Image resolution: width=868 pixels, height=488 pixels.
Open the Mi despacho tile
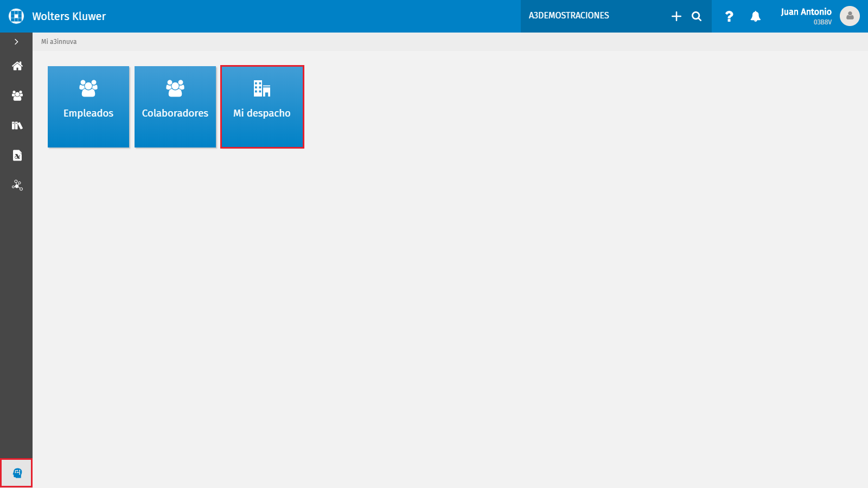tap(262, 107)
